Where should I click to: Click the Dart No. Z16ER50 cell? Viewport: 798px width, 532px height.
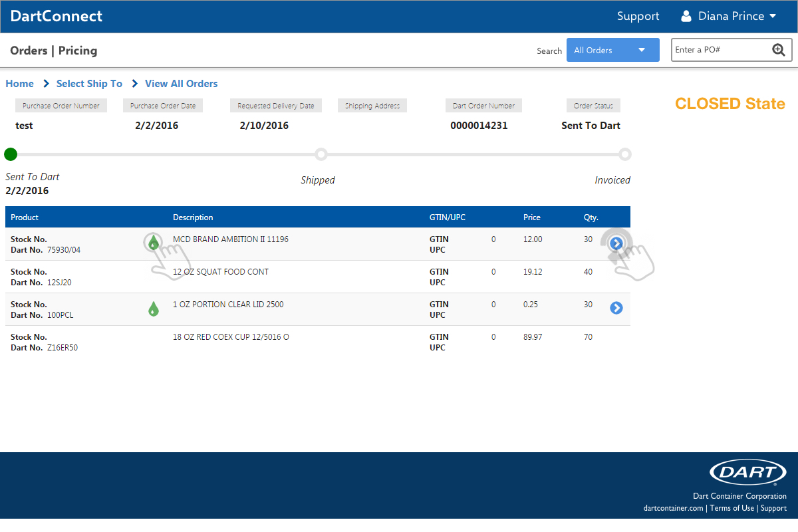44,348
